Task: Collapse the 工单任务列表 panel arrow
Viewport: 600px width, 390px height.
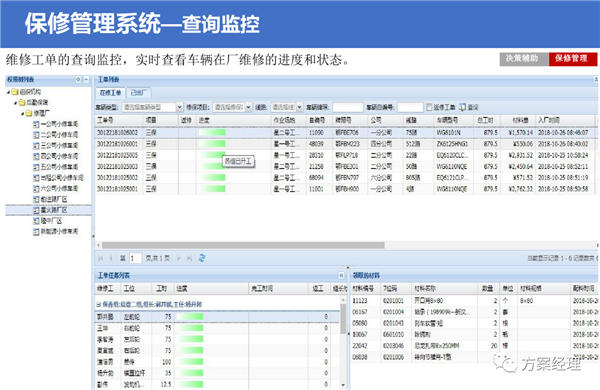Action: click(x=341, y=275)
